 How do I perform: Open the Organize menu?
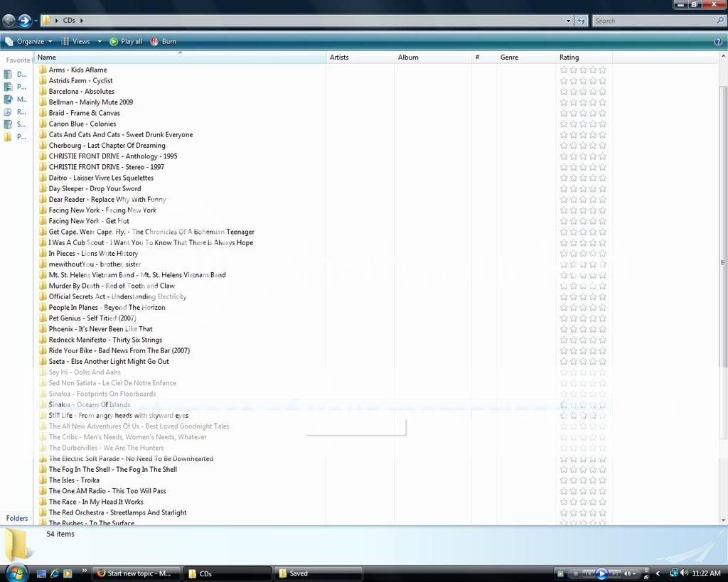[28, 41]
